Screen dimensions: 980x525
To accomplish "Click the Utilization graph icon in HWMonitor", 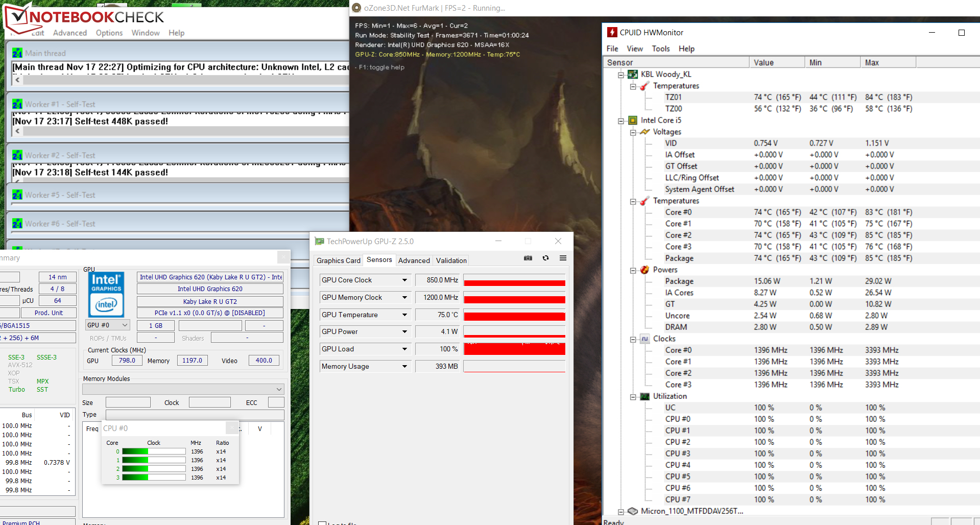I will tap(644, 396).
